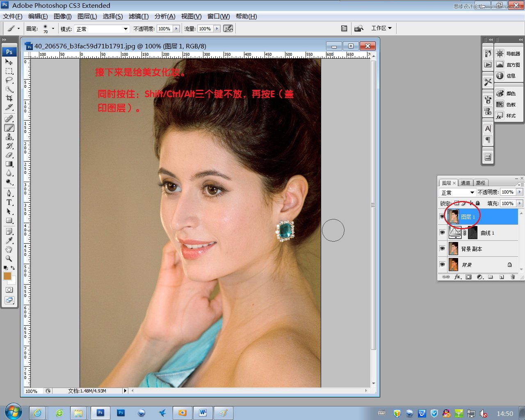Select the Crop tool
The image size is (525, 420).
8,98
